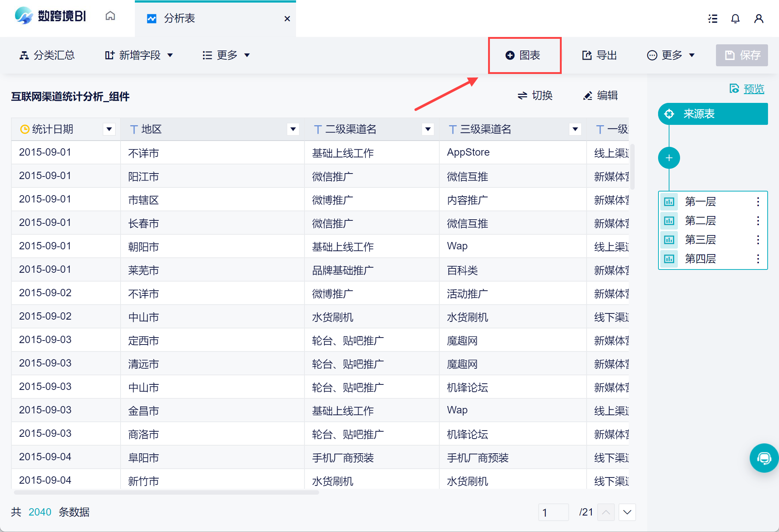Go to next page with down arrow
This screenshot has width=779, height=532.
[627, 512]
